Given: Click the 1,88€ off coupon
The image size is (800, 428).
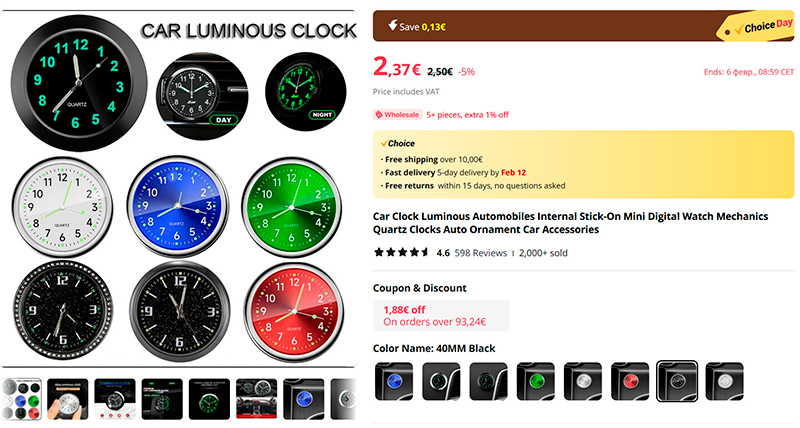Looking at the screenshot, I should 441,315.
